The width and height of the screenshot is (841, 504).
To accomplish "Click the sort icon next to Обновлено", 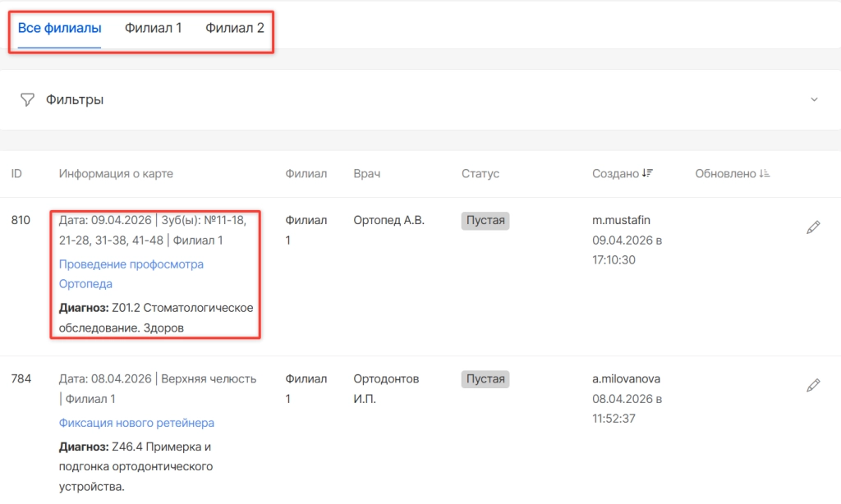I will tap(765, 174).
